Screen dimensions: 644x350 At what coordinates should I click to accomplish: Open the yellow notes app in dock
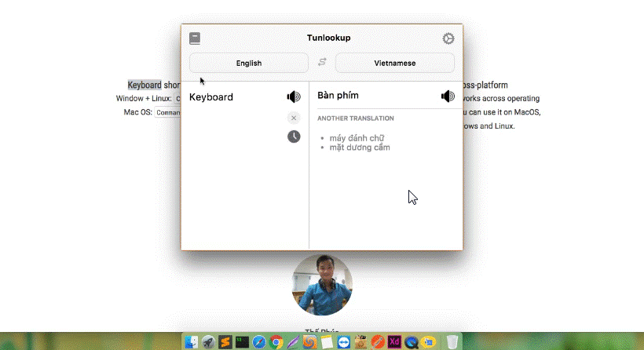(x=327, y=342)
